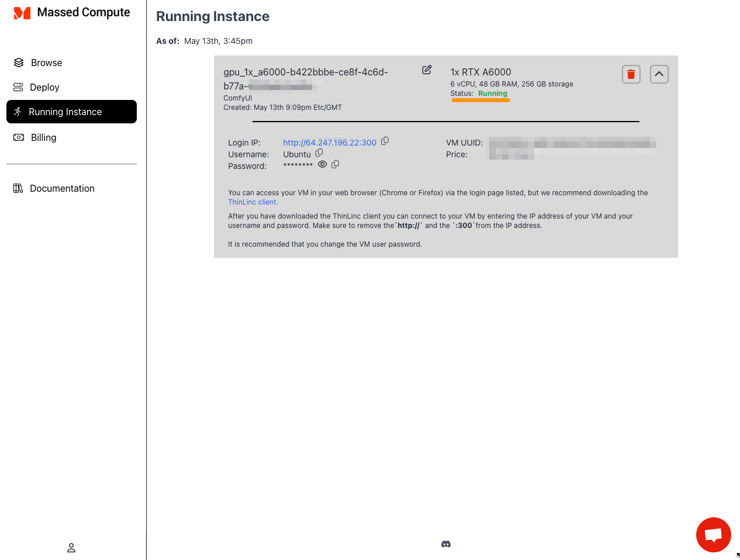
Task: Click the Massed Compute logo
Action: coord(22,13)
